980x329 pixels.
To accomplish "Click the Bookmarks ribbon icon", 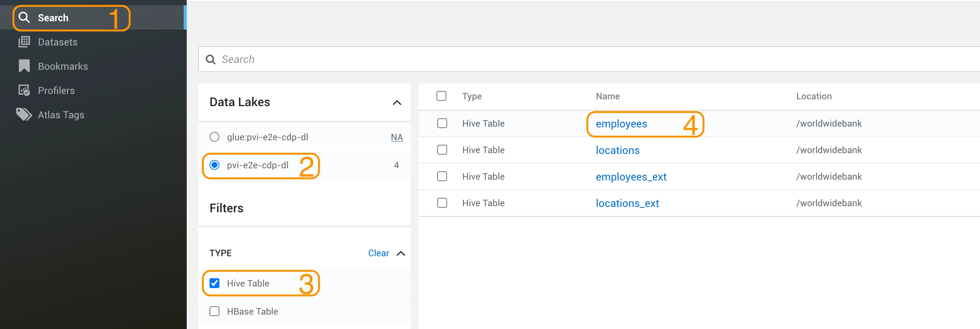I will tap(24, 66).
